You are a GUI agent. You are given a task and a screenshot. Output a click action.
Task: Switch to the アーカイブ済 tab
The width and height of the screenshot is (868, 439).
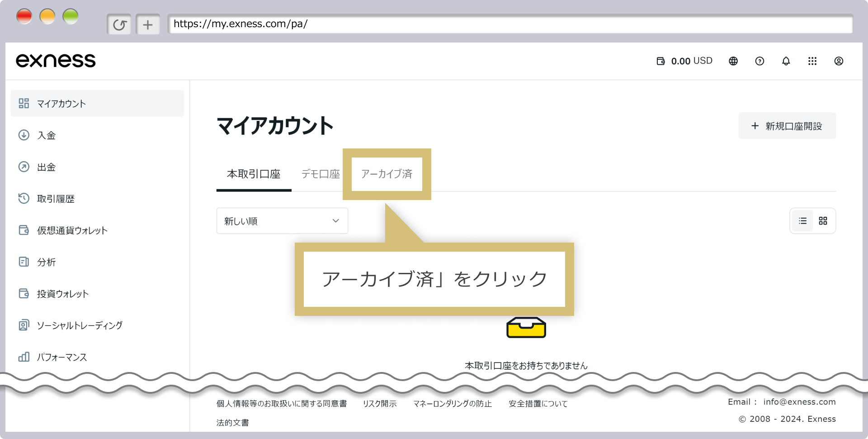click(x=387, y=174)
